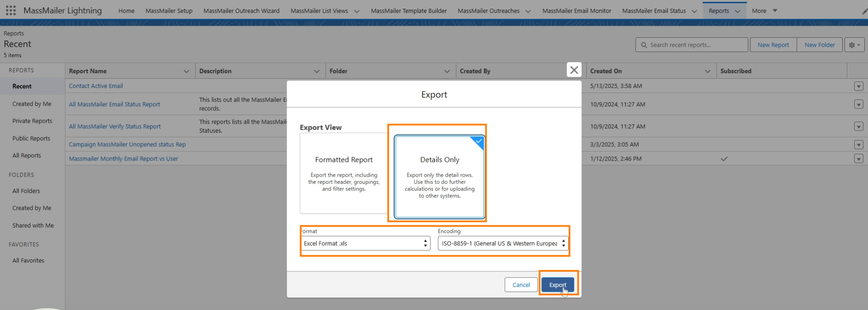Click the 1/12/2025, 2:46 PM created date
This screenshot has width=868, height=310.
coord(616,159)
